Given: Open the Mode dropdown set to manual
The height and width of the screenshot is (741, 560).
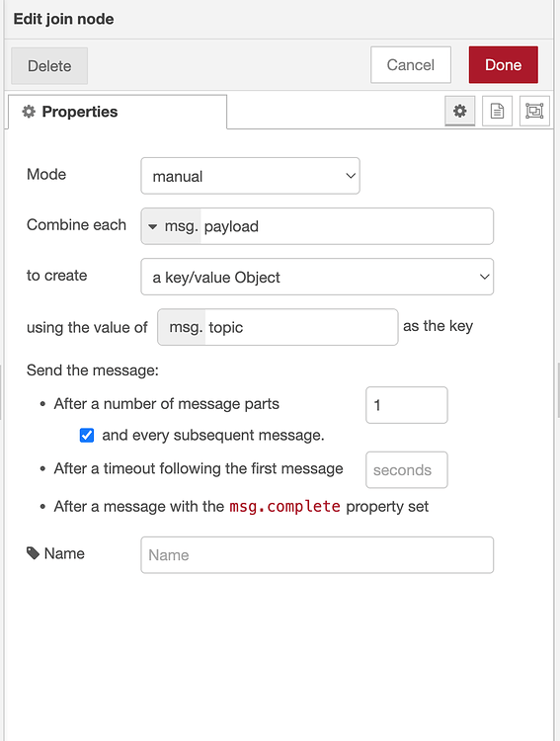Looking at the screenshot, I should point(250,176).
